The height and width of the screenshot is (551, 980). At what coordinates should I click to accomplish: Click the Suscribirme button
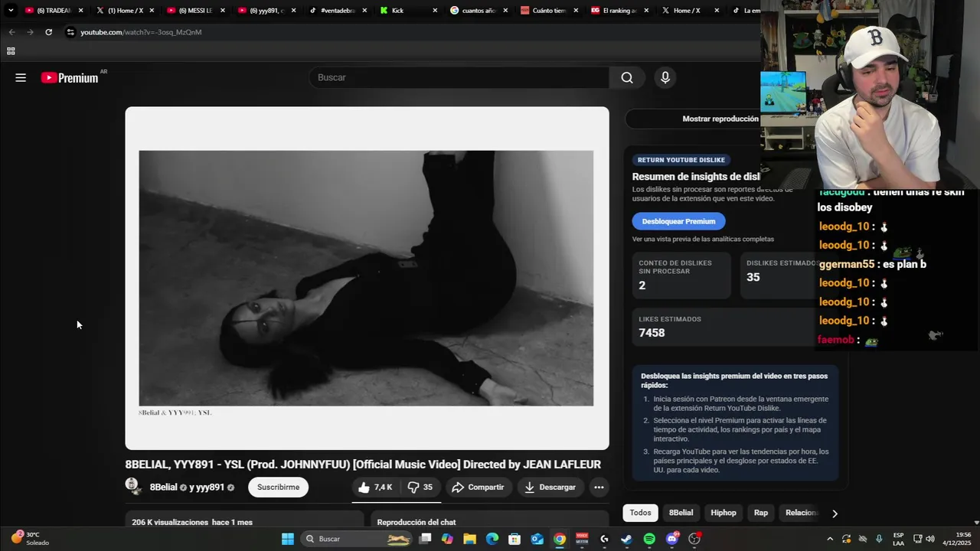[279, 487]
